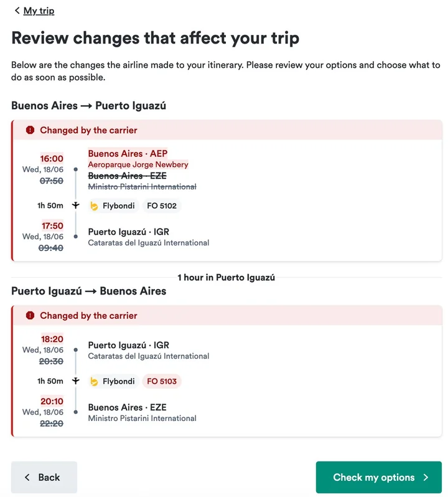This screenshot has height=497, width=448.
Task: Click the 1 hour in Puerto Iguazú layover label
Action: (226, 278)
